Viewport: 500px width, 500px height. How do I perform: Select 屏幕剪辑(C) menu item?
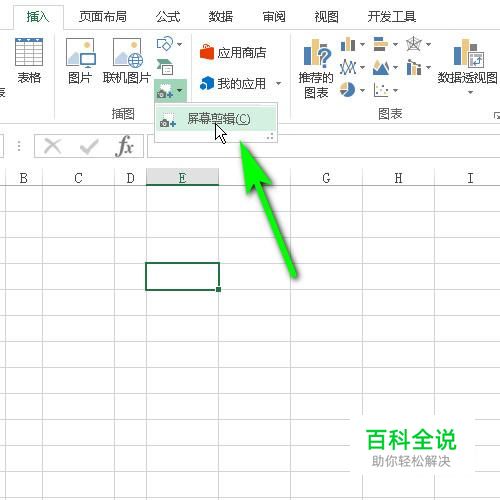coord(216,119)
